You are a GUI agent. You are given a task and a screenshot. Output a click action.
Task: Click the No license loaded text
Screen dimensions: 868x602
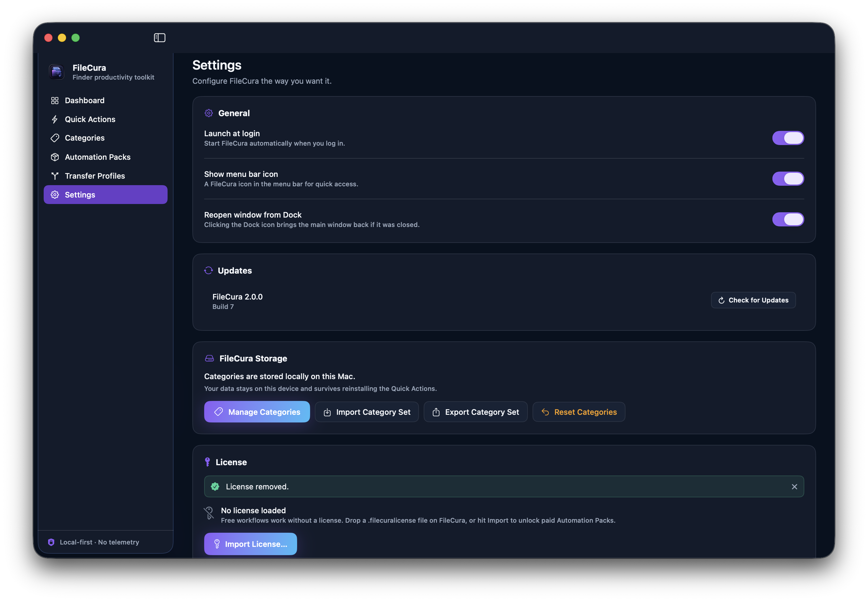click(253, 510)
